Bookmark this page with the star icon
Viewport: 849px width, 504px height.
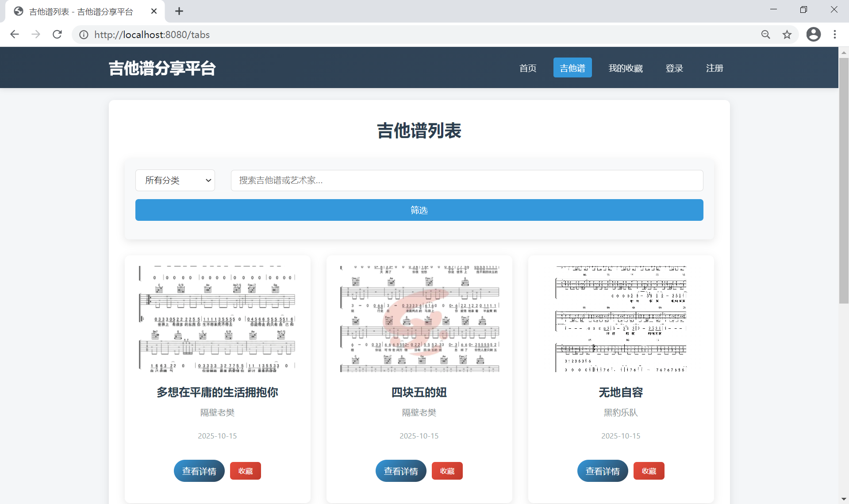pyautogui.click(x=787, y=35)
